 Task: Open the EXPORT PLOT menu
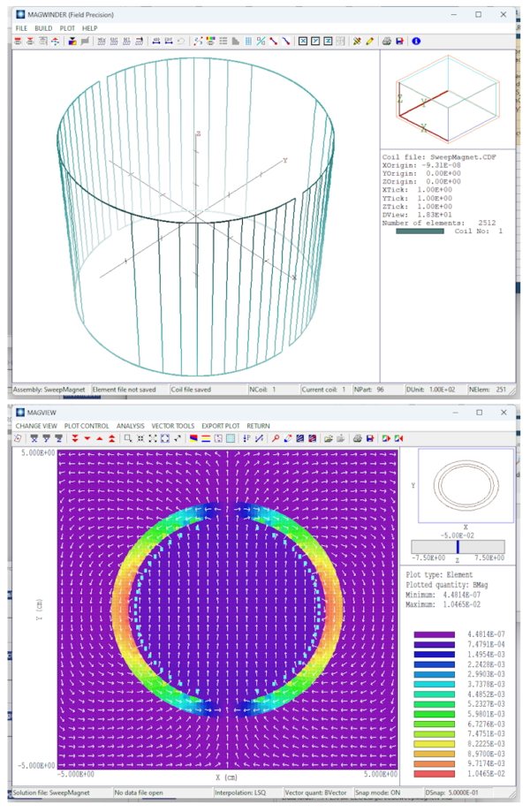pos(220,425)
